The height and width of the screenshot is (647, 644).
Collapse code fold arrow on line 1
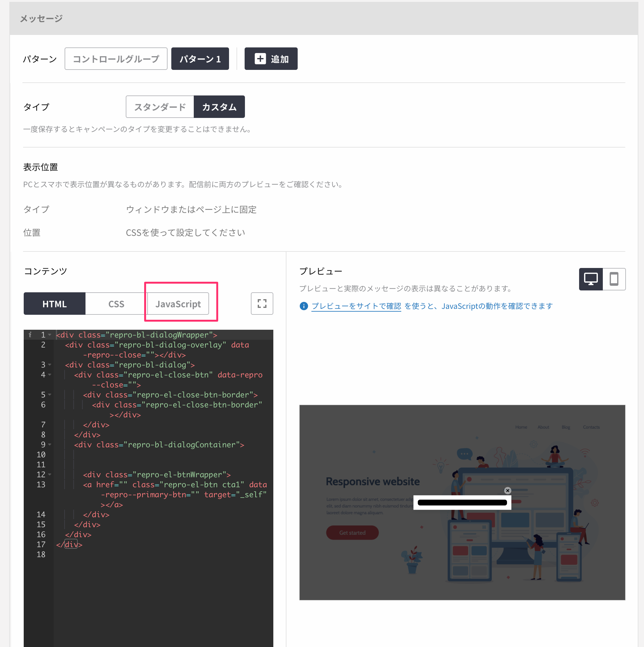click(x=50, y=335)
